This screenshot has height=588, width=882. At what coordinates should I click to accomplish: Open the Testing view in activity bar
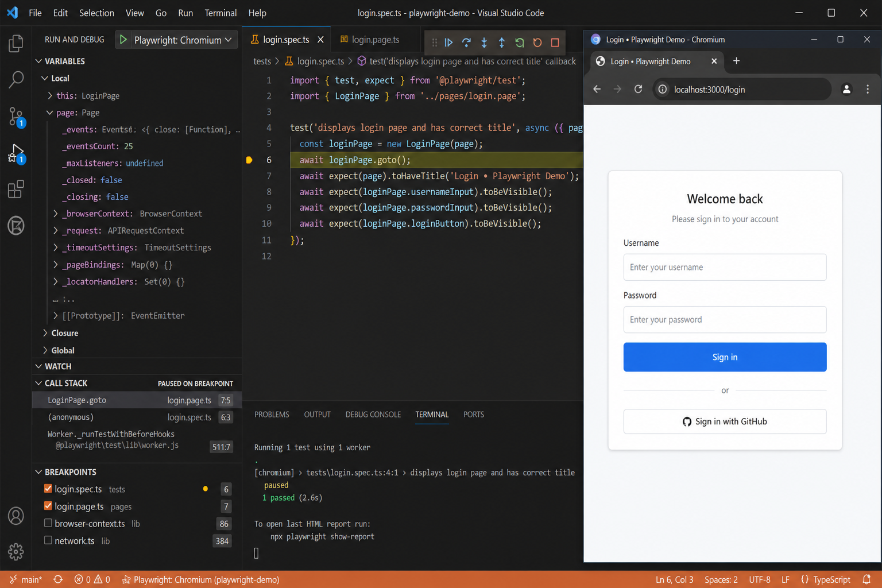pyautogui.click(x=16, y=226)
